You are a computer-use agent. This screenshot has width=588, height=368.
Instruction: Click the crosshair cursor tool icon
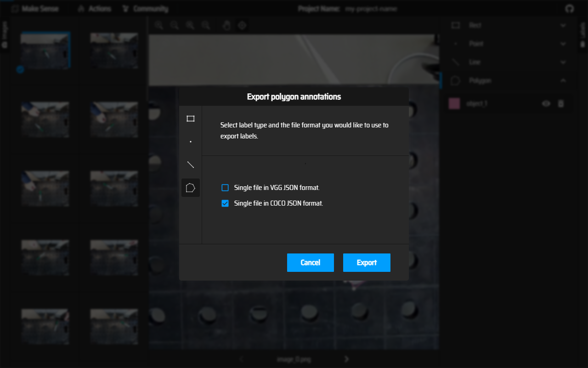(242, 25)
